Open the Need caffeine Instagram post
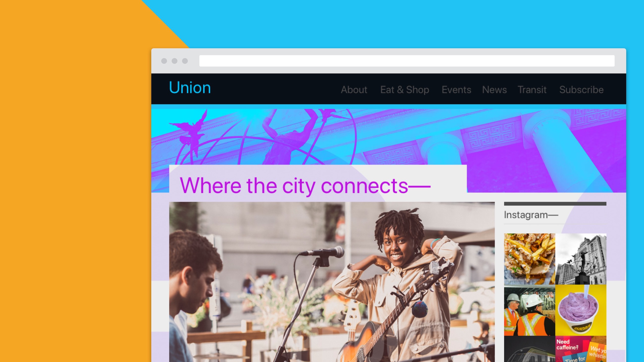Image resolution: width=644 pixels, height=362 pixels. pyautogui.click(x=581, y=349)
